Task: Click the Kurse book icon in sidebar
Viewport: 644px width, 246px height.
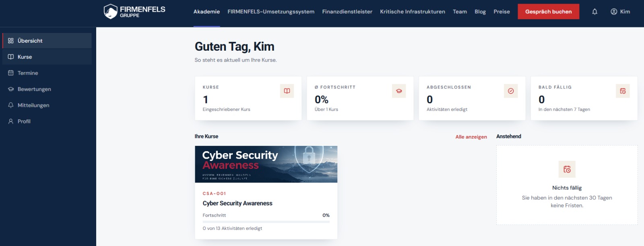Action: [x=11, y=57]
